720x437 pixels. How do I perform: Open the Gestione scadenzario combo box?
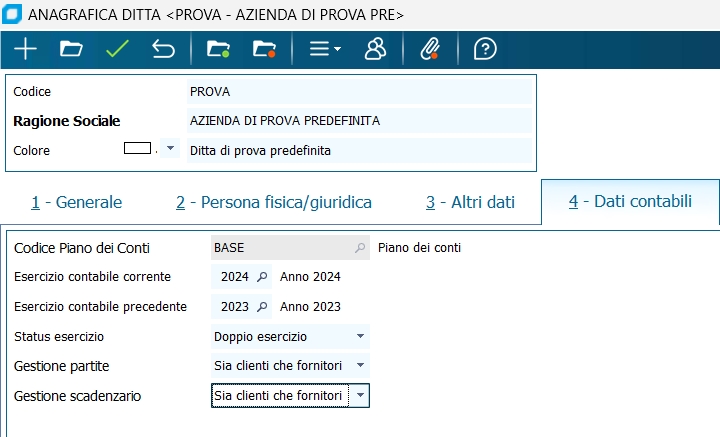point(360,396)
